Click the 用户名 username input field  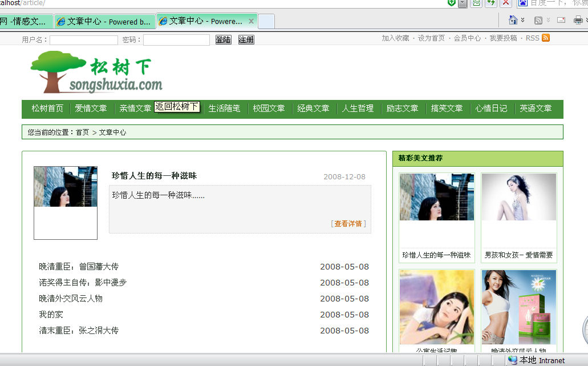click(84, 40)
